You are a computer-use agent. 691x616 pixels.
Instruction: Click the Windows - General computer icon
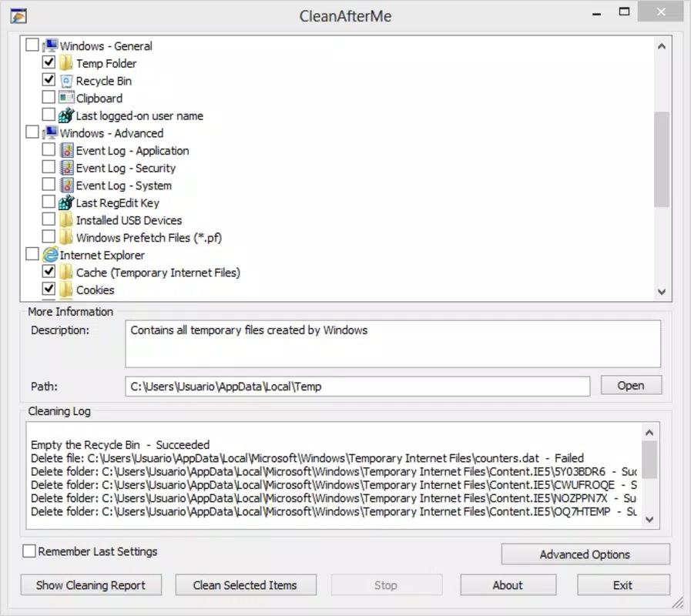pyautogui.click(x=50, y=45)
